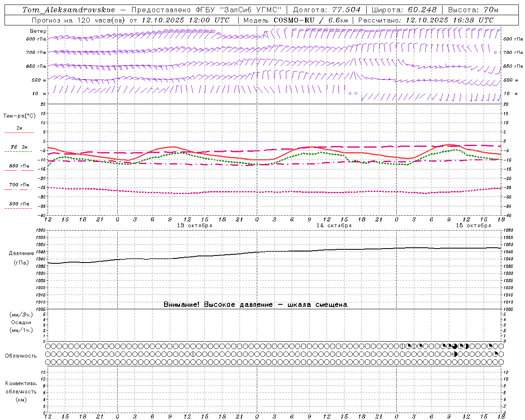
Task: Click the '1060' value on left pressure axis
Action: pyautogui.click(x=41, y=231)
